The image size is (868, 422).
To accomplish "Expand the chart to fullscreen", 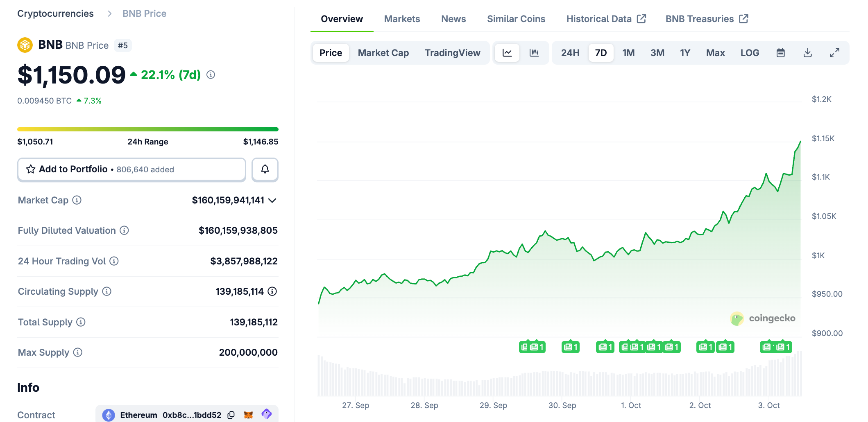I will point(834,52).
